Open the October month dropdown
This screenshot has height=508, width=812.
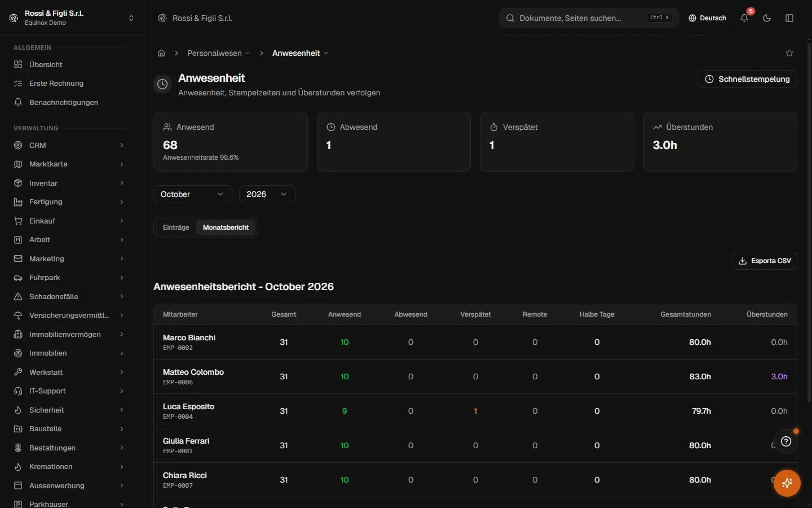[192, 194]
